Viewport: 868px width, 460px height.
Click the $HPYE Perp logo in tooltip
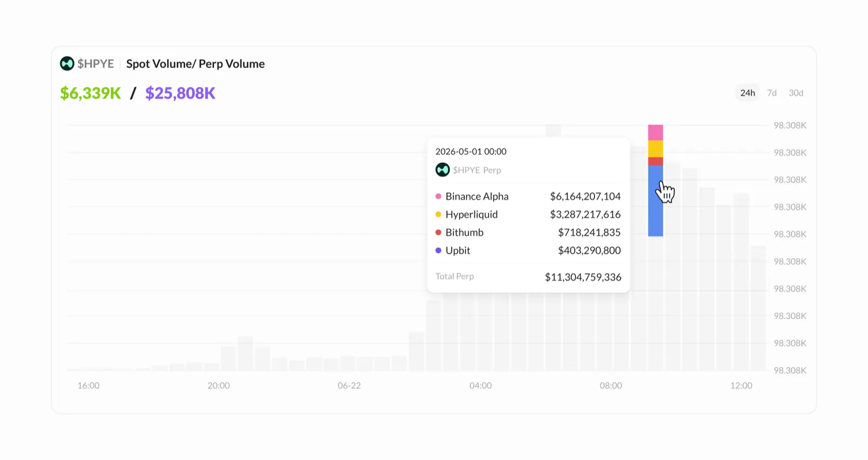443,170
